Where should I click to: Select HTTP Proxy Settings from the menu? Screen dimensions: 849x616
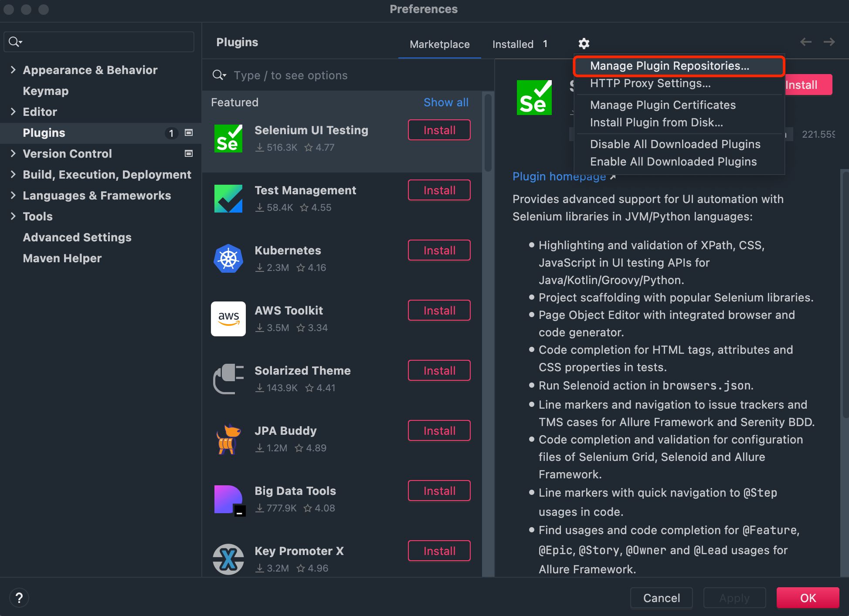click(x=650, y=84)
